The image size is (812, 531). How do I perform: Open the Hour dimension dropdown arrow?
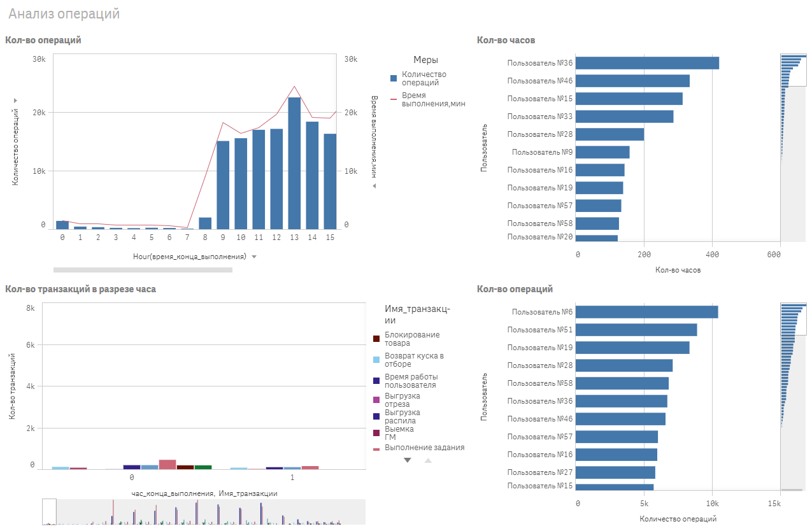(x=254, y=257)
